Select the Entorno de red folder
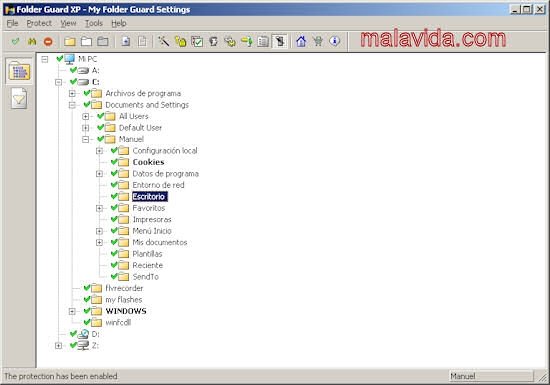Screen dimensions: 550x385 pyautogui.click(x=158, y=185)
